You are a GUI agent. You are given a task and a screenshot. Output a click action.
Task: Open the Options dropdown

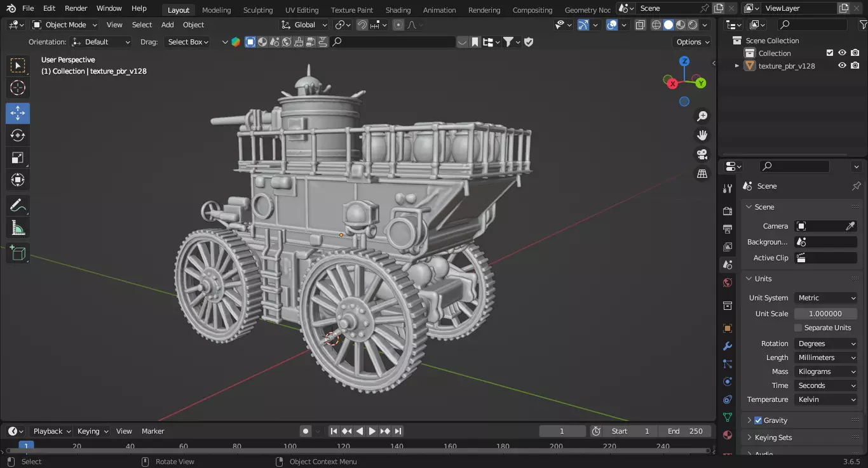pyautogui.click(x=692, y=42)
